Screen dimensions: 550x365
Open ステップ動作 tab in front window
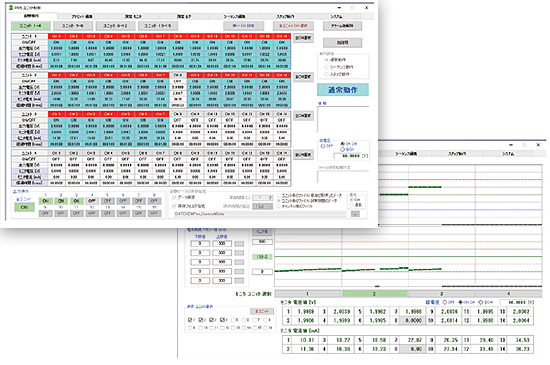[286, 16]
